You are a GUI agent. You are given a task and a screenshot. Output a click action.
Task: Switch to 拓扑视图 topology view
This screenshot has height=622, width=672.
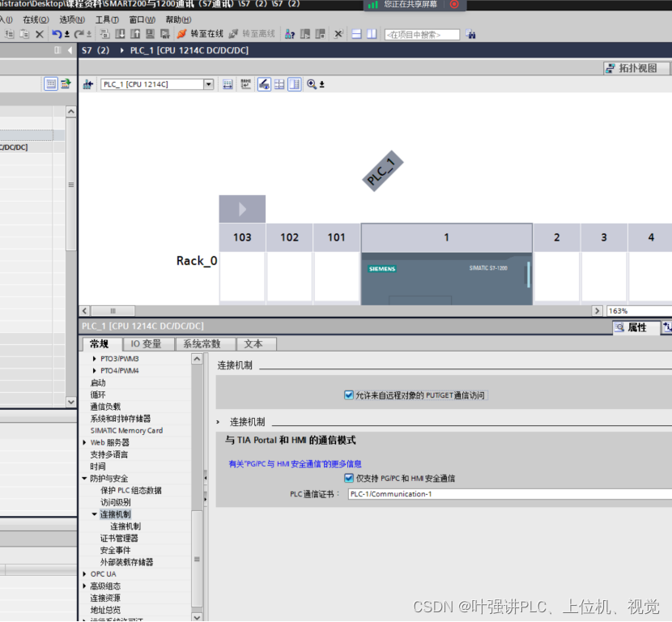coord(636,68)
